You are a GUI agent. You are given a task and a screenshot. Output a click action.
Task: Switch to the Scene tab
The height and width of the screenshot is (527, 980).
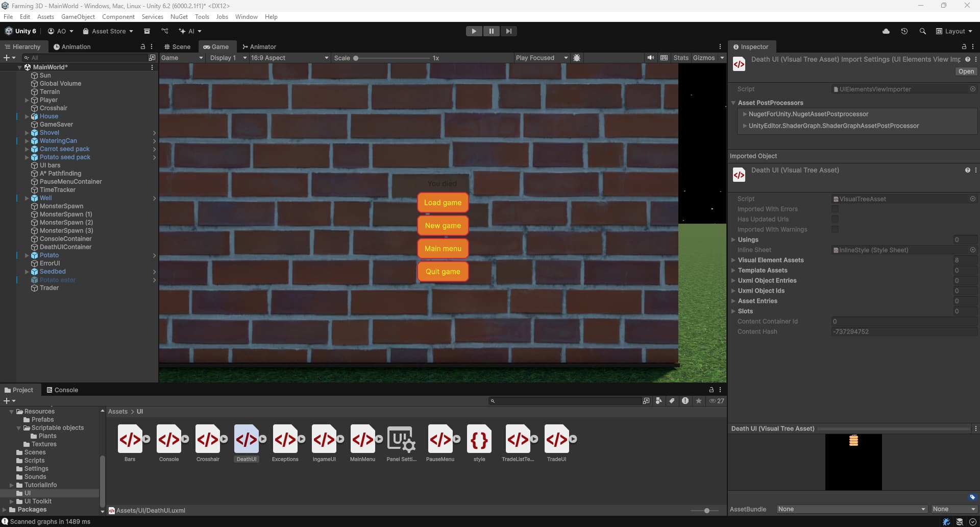[x=178, y=46]
